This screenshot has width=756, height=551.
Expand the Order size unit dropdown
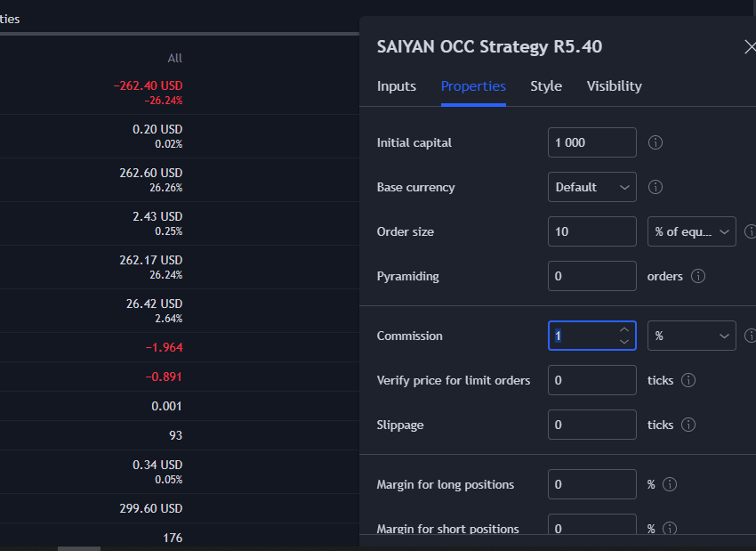(x=692, y=231)
